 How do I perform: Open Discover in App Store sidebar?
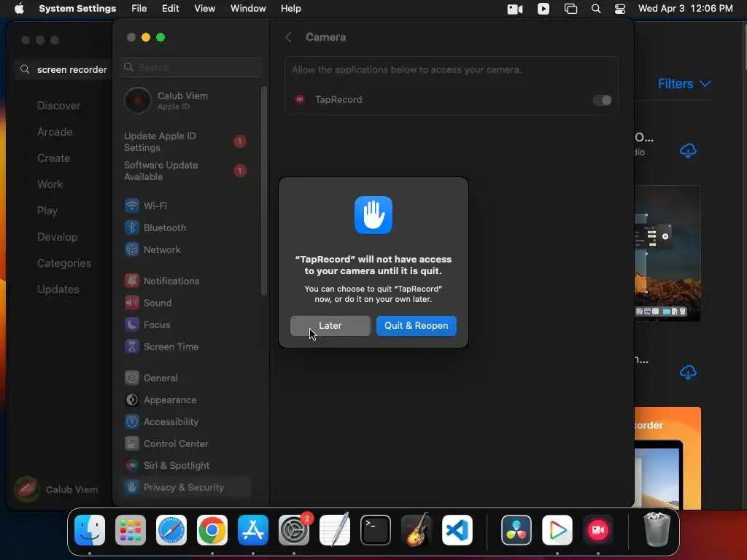pyautogui.click(x=58, y=106)
